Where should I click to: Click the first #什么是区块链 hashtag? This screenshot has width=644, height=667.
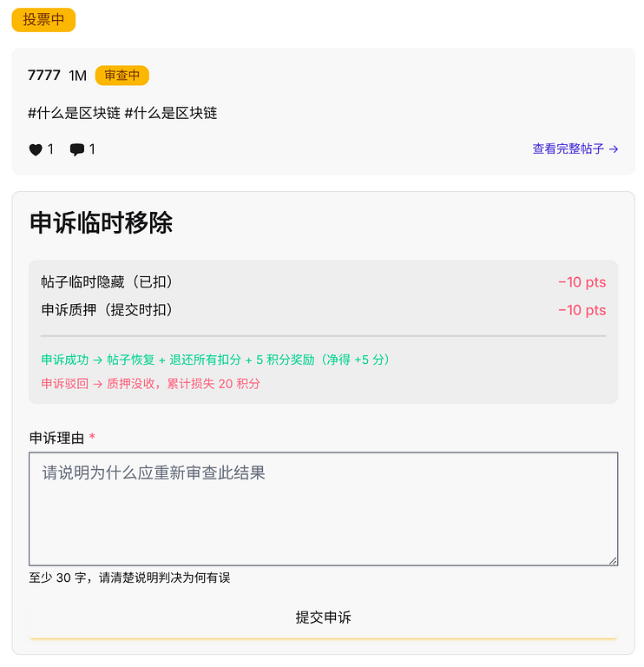pos(74,113)
